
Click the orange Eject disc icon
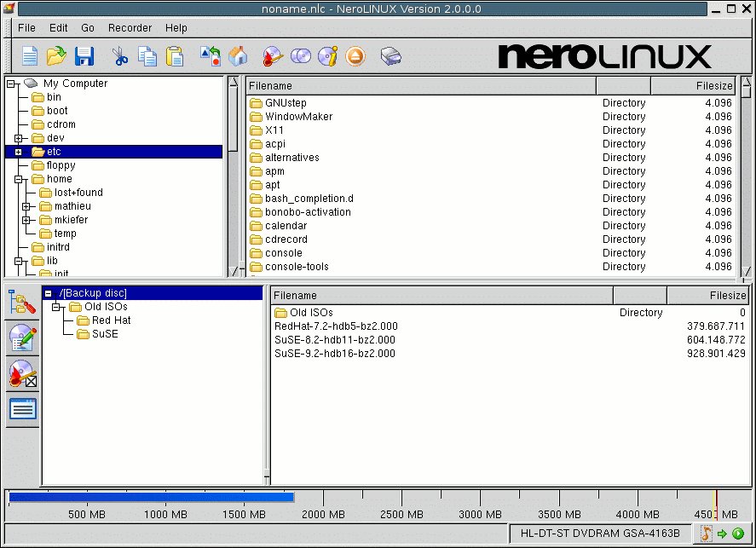[x=355, y=56]
